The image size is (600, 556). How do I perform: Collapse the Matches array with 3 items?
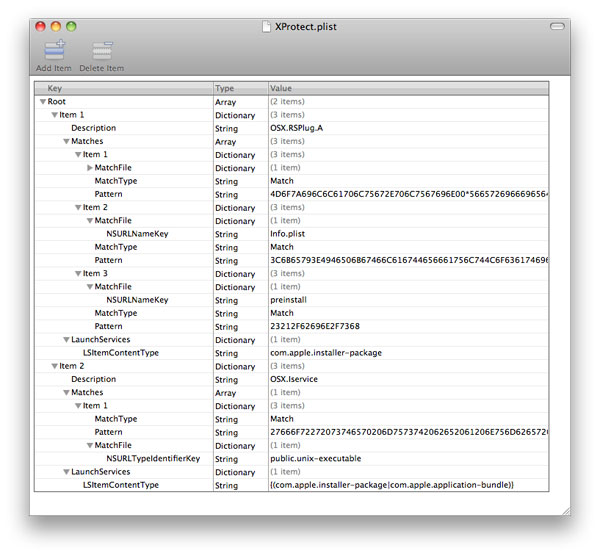(66, 142)
